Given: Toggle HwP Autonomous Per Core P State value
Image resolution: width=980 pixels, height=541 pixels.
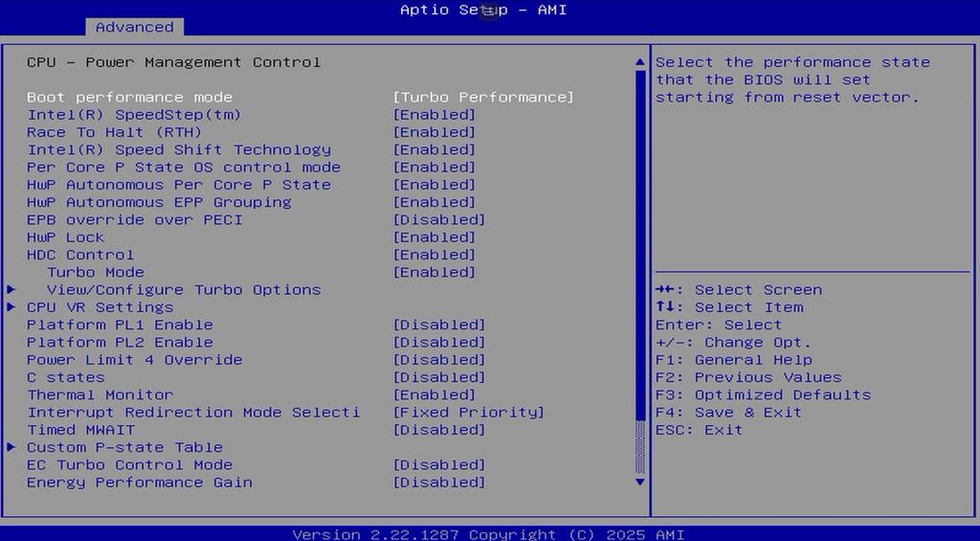Looking at the screenshot, I should 434,185.
